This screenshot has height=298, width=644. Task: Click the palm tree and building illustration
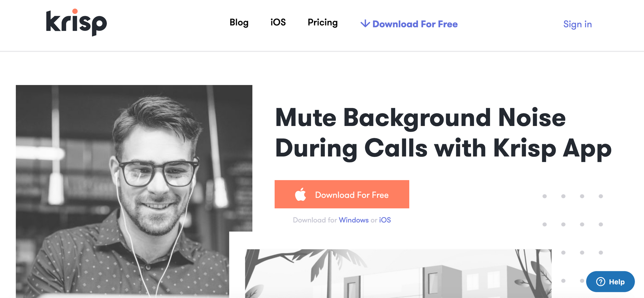pos(398,273)
